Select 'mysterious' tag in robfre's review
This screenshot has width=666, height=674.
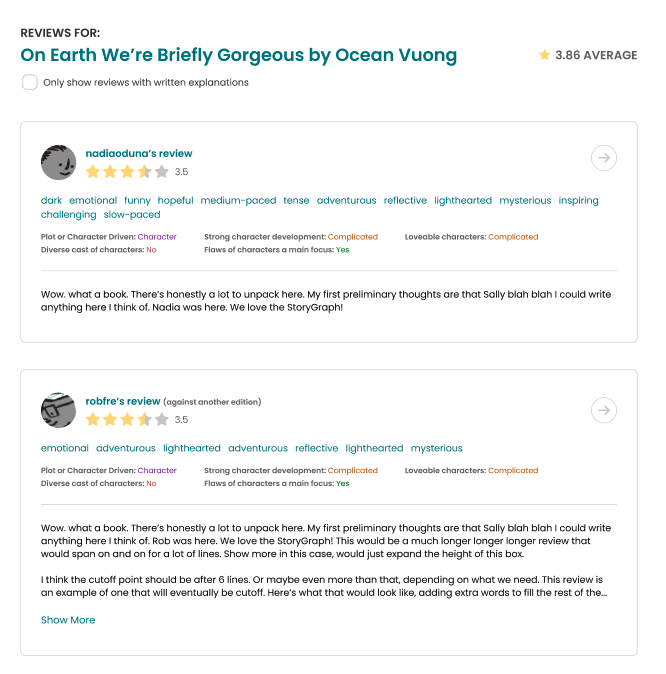[436, 448]
